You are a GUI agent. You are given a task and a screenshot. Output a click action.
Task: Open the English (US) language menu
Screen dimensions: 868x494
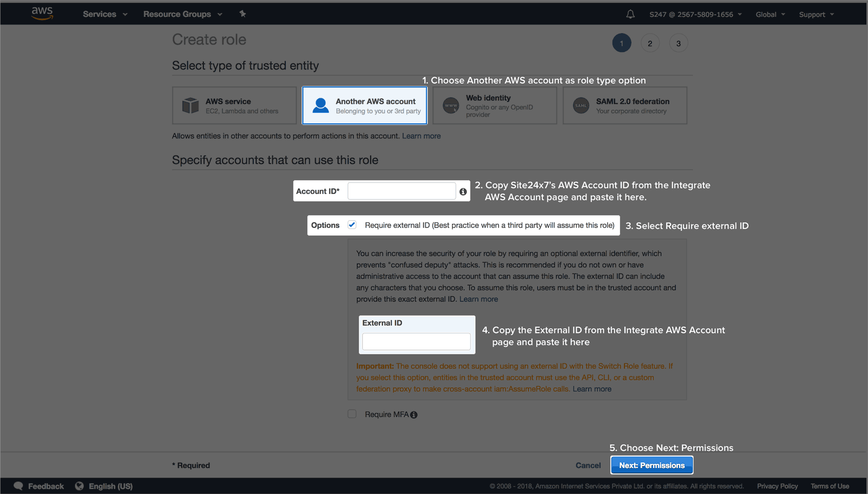110,486
